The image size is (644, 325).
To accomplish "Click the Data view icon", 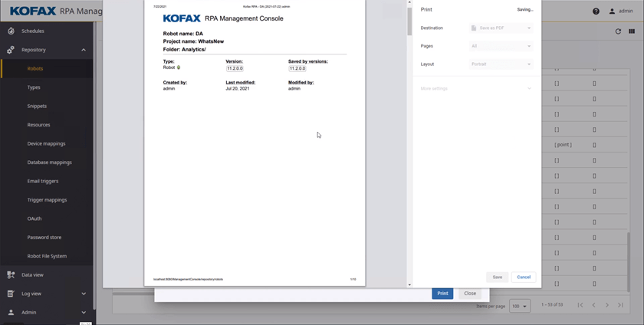I will [x=11, y=274].
